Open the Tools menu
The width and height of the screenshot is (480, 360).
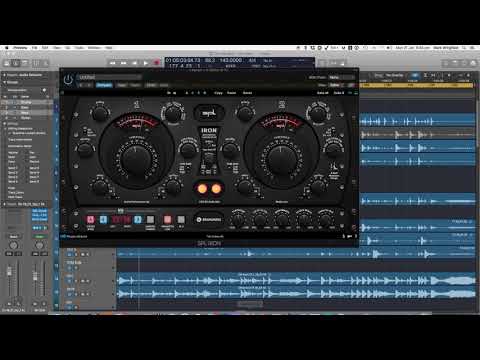79,48
